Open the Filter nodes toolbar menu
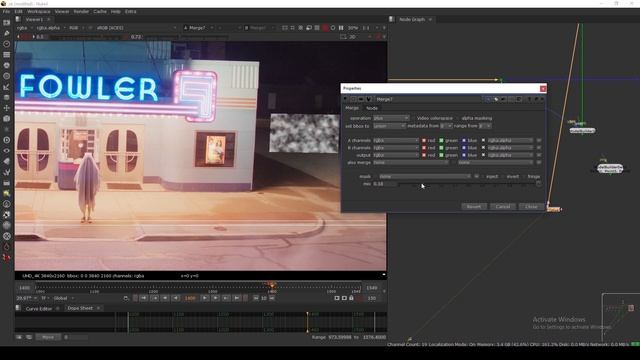Image resolution: width=640 pixels, height=360 pixels. (x=7, y=76)
